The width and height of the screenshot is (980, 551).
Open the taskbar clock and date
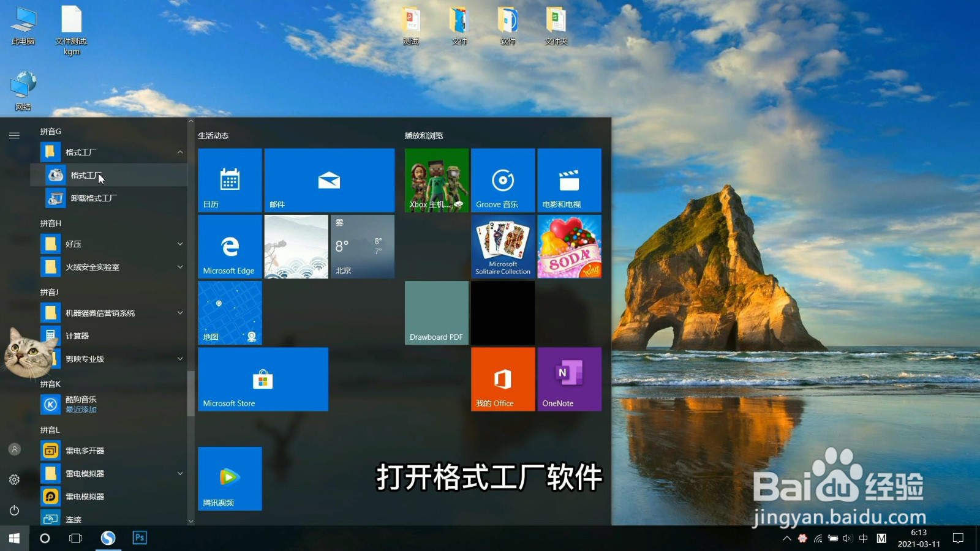point(919,539)
